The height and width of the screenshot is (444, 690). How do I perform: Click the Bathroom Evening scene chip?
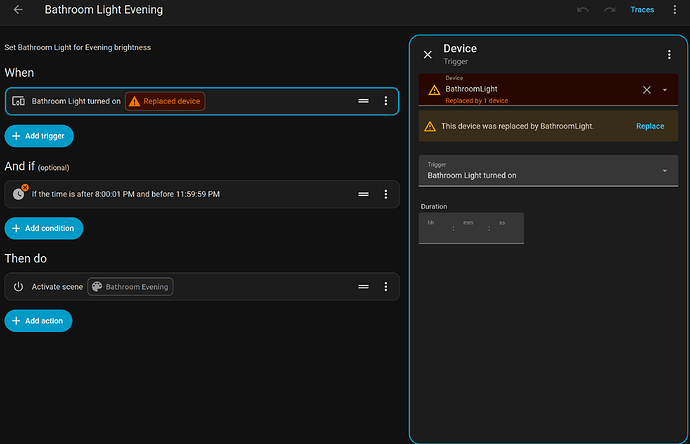point(130,287)
